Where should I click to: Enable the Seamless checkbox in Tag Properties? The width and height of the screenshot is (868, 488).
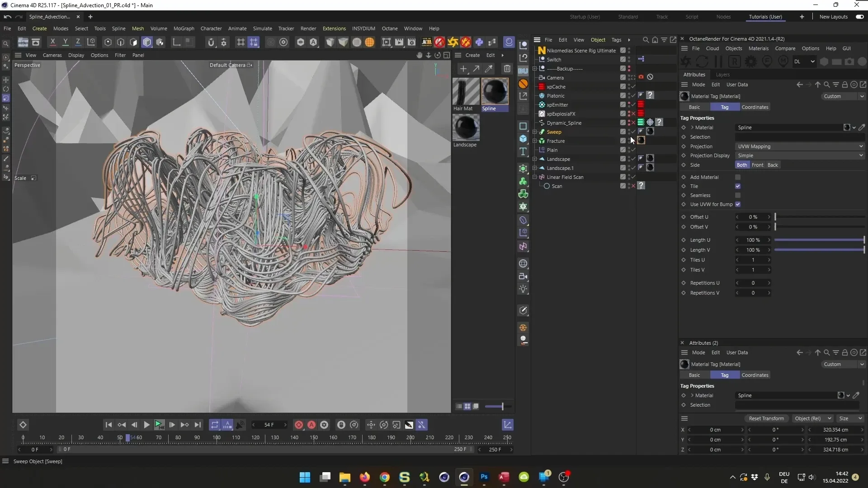(738, 195)
